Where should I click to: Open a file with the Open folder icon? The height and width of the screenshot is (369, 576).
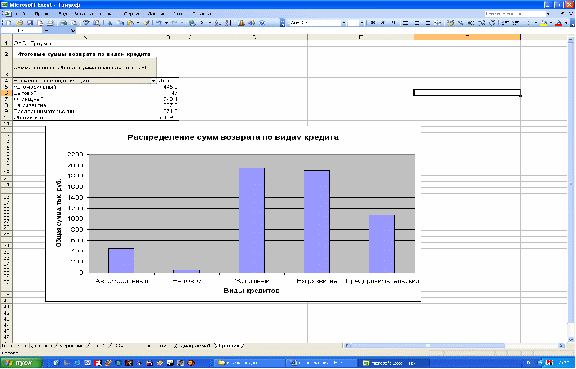click(x=19, y=23)
